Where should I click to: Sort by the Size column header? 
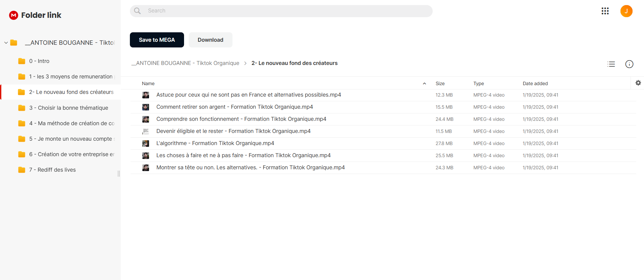coord(440,83)
